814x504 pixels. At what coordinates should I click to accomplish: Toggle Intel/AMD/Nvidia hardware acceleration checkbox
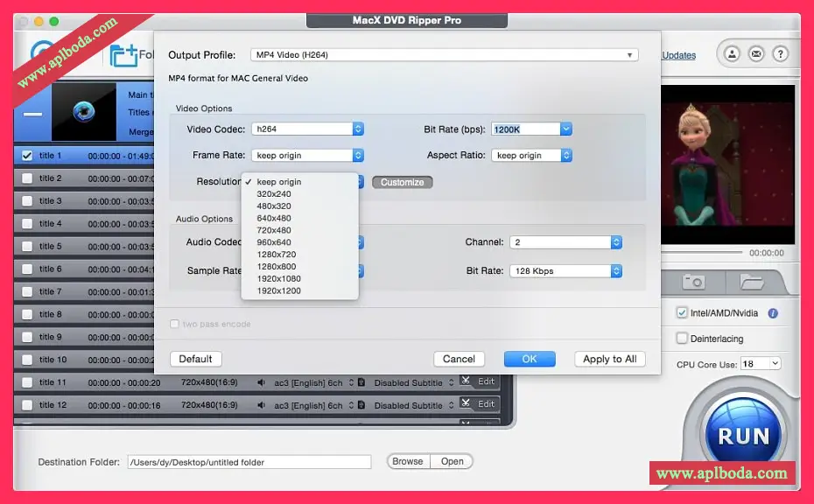(682, 313)
